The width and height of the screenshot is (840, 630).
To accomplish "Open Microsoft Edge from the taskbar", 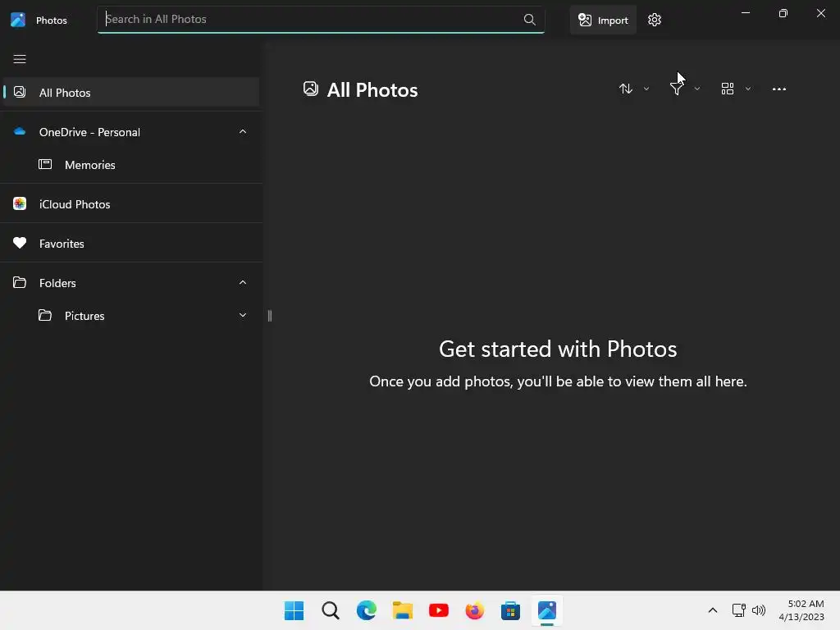I will [x=366, y=610].
